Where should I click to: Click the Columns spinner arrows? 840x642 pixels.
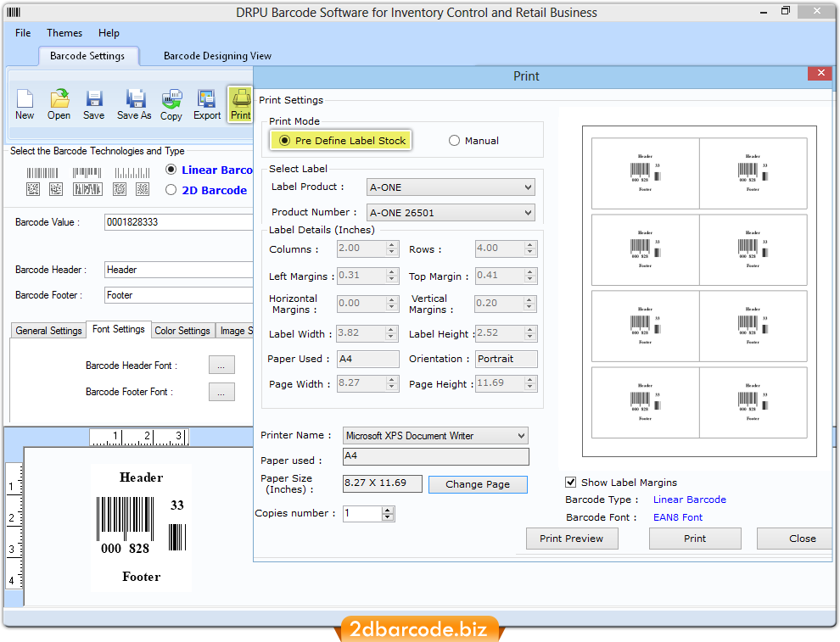tap(392, 248)
